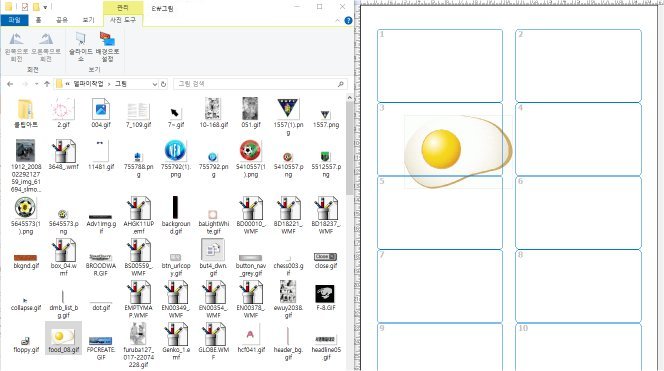
Task: Switch to the Picture Tools tab
Action: click(123, 20)
